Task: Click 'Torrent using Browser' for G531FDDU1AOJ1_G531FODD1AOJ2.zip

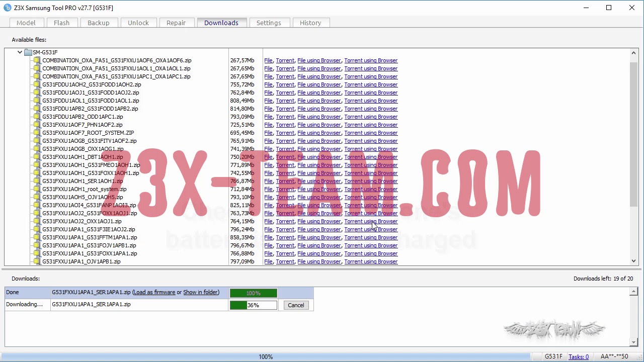Action: click(x=371, y=93)
